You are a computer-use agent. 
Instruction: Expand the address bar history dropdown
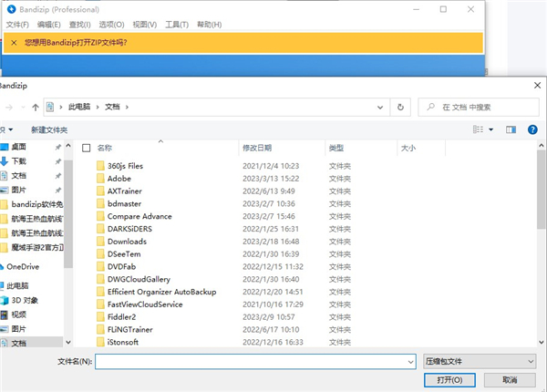click(x=380, y=107)
